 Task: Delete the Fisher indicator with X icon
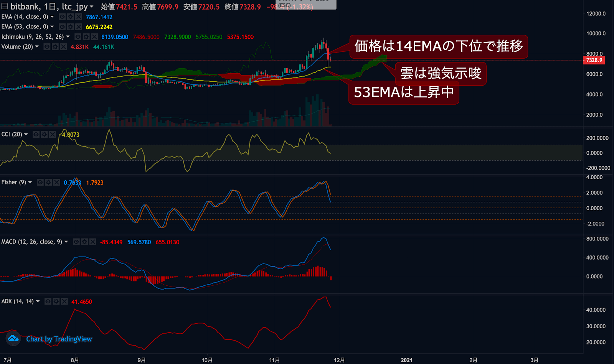(x=56, y=182)
